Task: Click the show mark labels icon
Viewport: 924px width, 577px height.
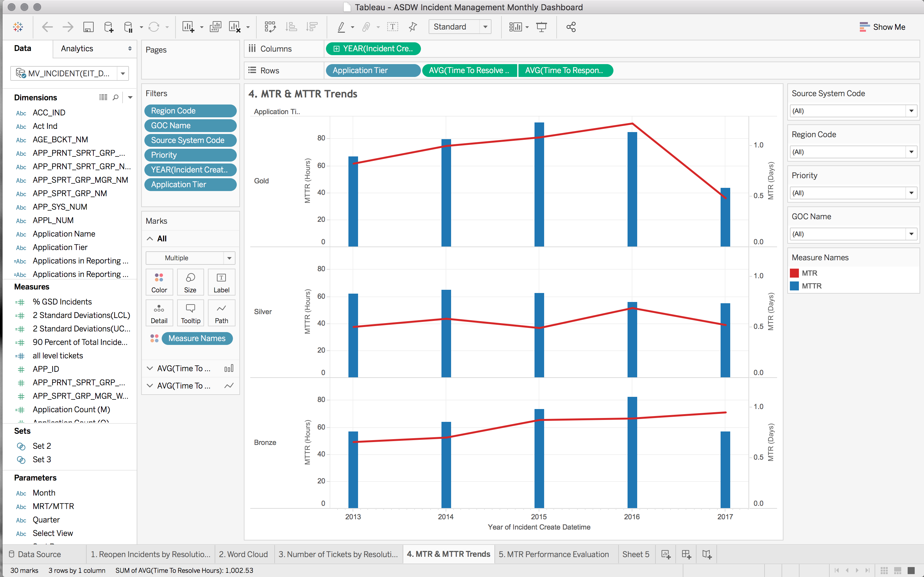Action: [392, 26]
